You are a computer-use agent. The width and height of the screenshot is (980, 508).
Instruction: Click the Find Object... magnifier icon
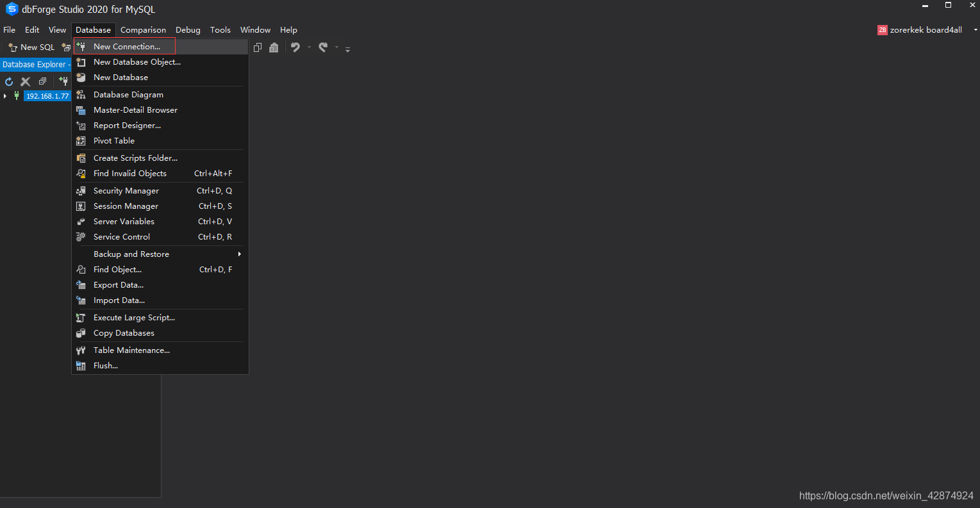tap(81, 270)
